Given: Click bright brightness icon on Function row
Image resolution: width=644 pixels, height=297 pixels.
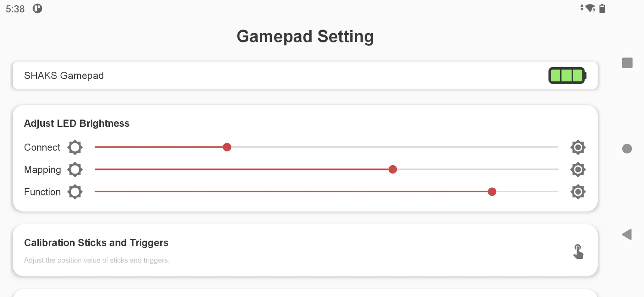Looking at the screenshot, I should click(x=578, y=192).
